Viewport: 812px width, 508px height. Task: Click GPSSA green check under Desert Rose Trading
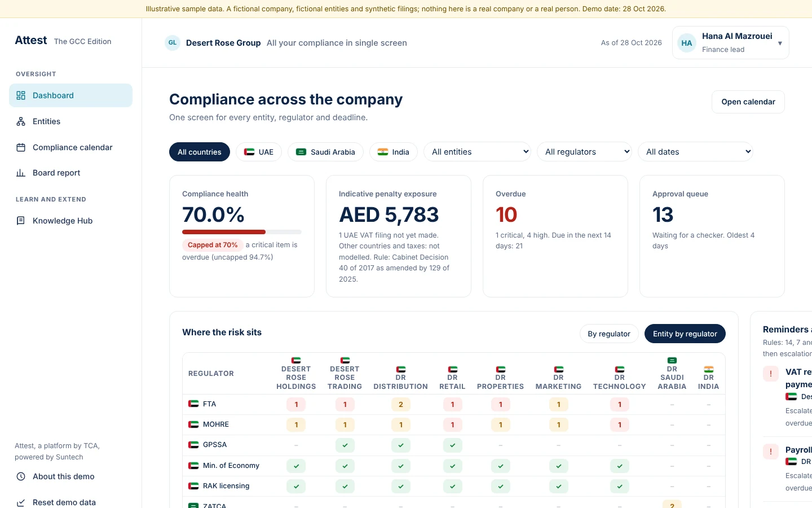point(345,445)
